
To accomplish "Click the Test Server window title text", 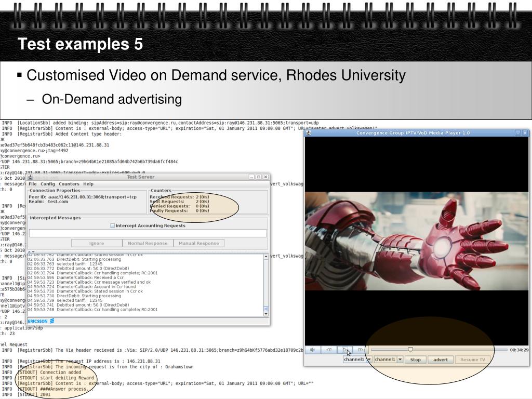I will click(x=140, y=177).
